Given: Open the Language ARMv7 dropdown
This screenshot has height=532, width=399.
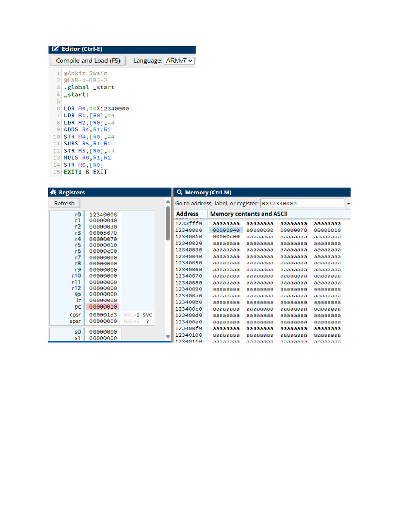Looking at the screenshot, I should (x=179, y=61).
